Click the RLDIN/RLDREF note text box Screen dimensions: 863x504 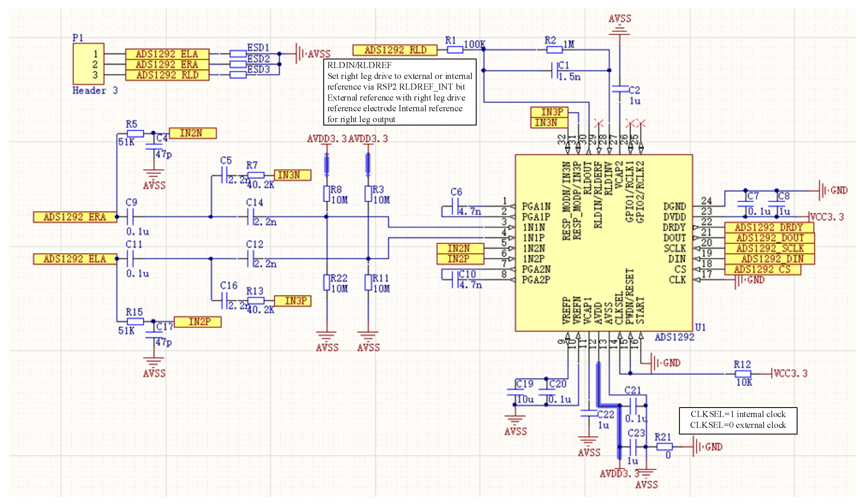[400, 92]
